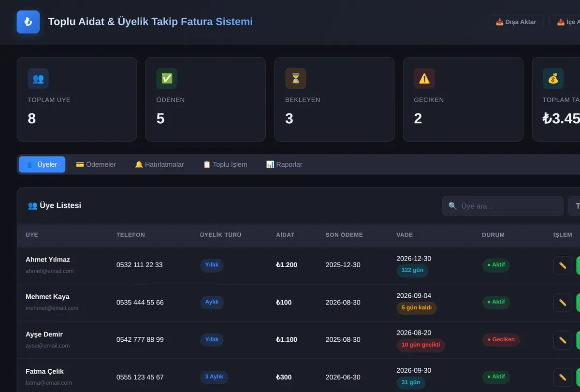580x392 pixels.
Task: Select the Toplu İşlem tab
Action: click(x=225, y=164)
